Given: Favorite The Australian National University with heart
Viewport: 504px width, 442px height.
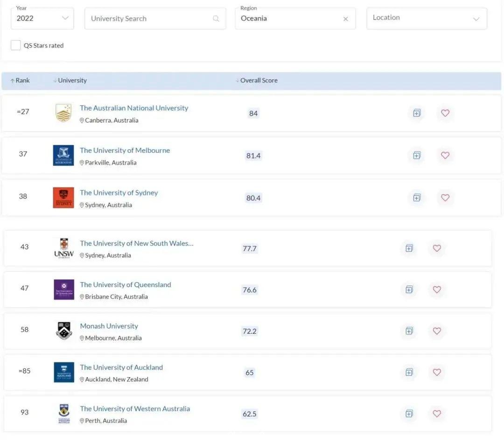Looking at the screenshot, I should point(445,113).
